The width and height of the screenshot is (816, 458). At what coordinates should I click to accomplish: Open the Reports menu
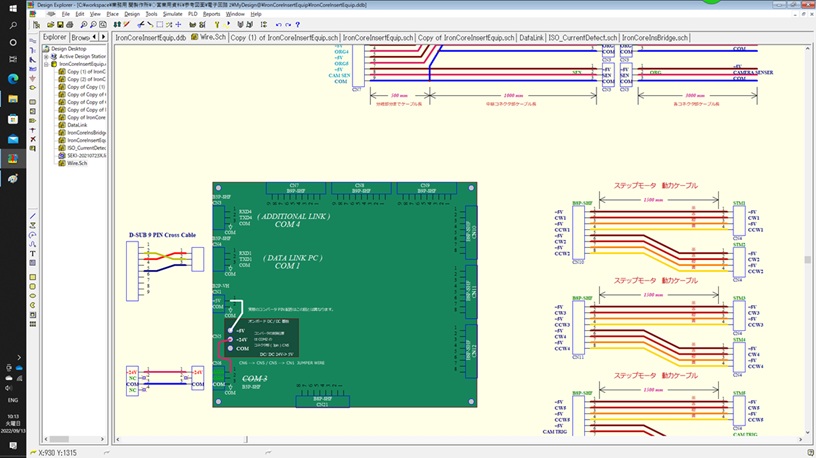211,15
